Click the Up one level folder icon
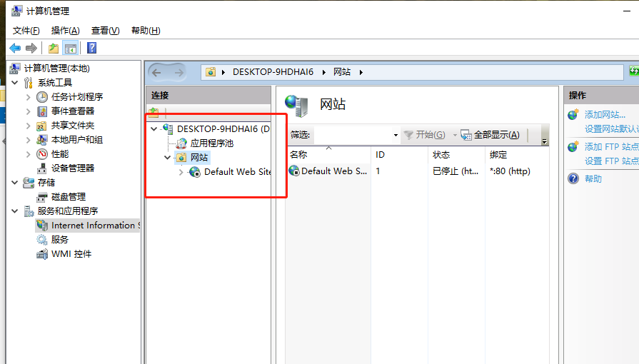The height and width of the screenshot is (364, 639). [54, 48]
